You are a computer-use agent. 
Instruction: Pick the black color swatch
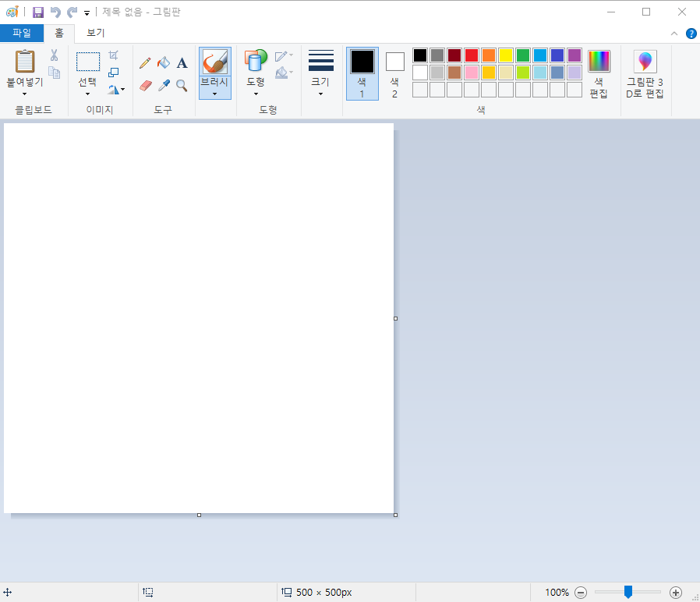(x=419, y=55)
